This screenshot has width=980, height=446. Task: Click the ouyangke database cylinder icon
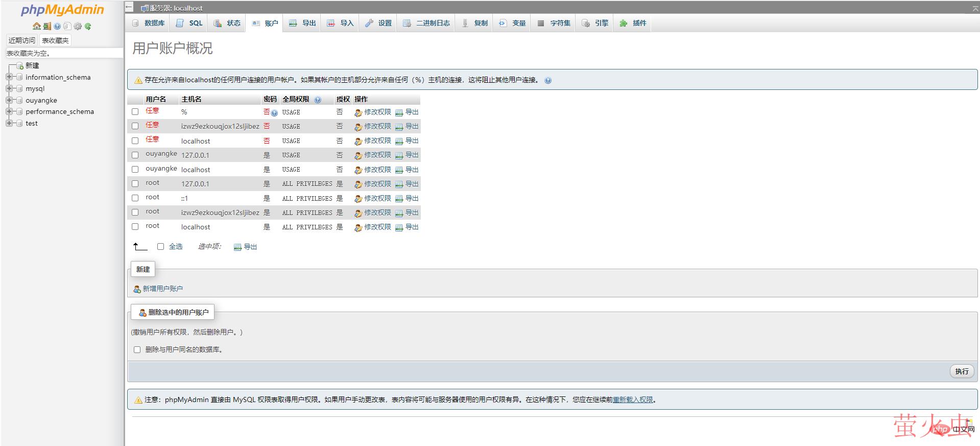click(20, 101)
